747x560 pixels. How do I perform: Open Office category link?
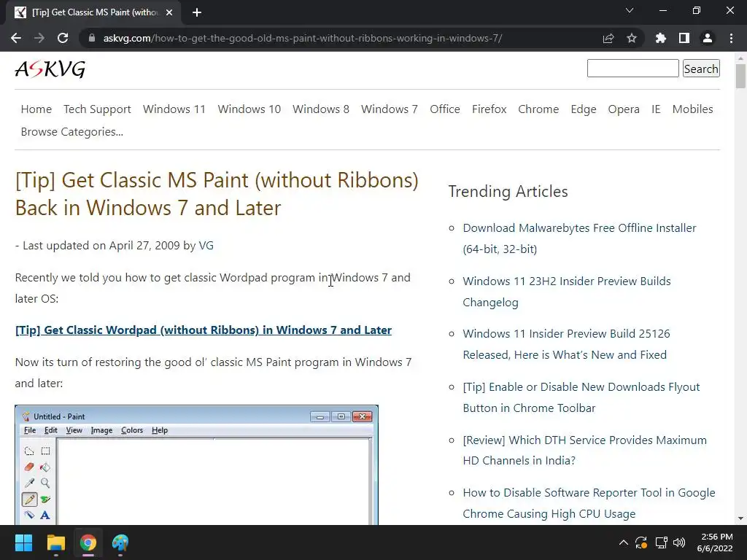[x=445, y=109]
